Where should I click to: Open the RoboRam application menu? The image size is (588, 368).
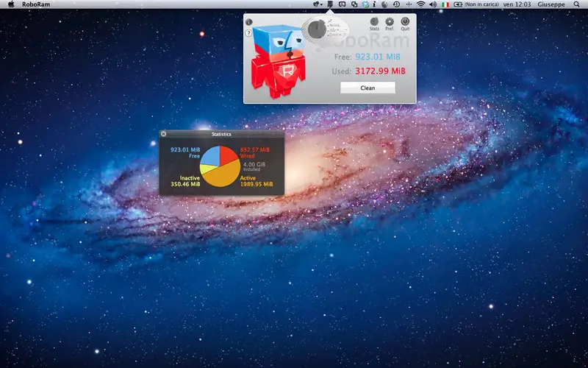(36, 4)
